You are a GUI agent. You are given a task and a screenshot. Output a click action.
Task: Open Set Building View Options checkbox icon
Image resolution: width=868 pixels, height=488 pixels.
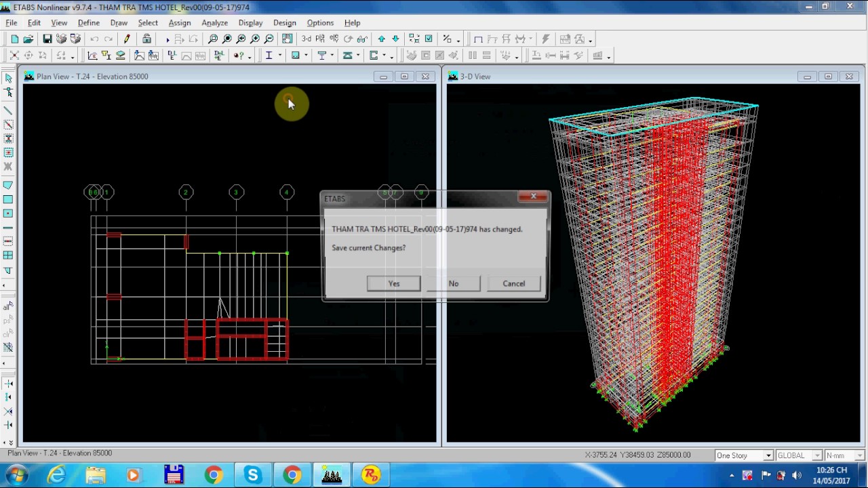click(x=429, y=39)
